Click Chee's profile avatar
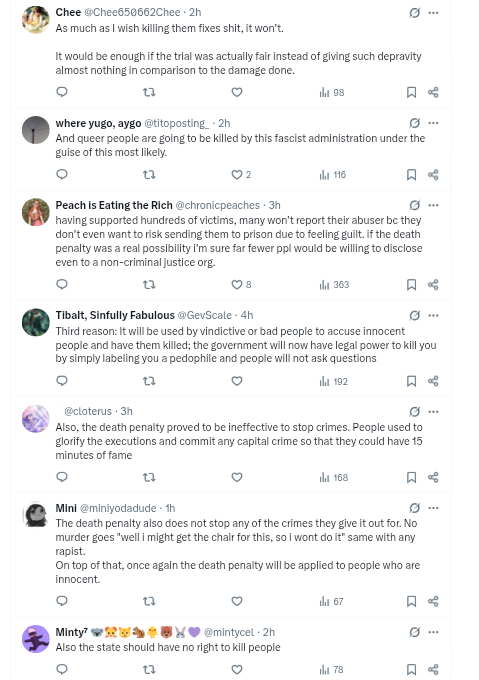479x680 pixels. [36, 20]
